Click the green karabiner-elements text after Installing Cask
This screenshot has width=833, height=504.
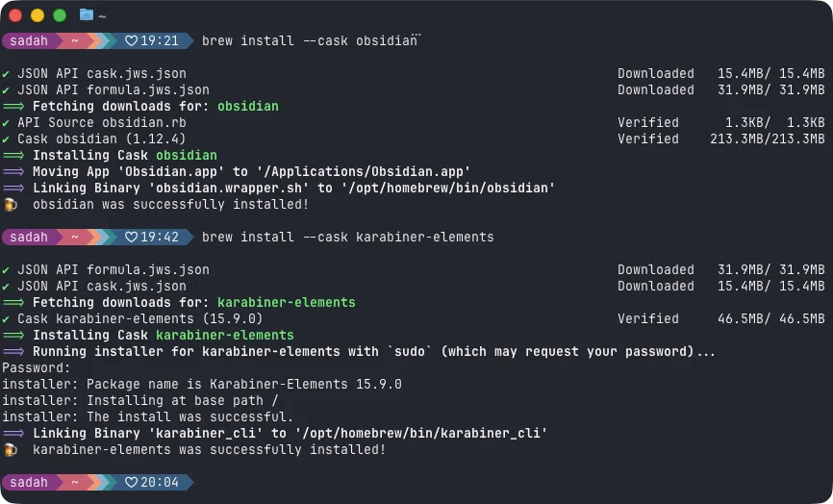225,335
